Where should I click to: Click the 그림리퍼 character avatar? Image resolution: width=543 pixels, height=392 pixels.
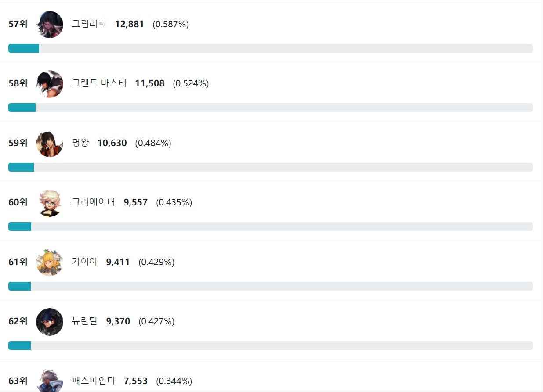[x=50, y=25]
